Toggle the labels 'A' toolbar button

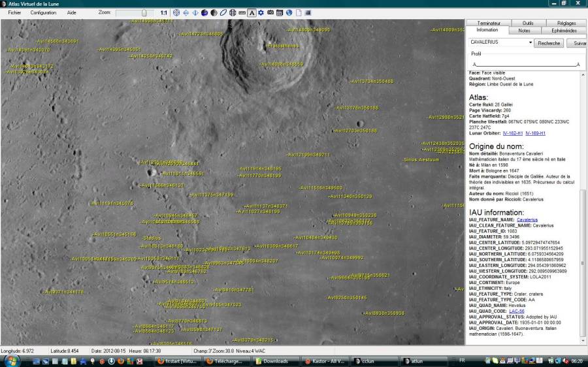[252, 13]
